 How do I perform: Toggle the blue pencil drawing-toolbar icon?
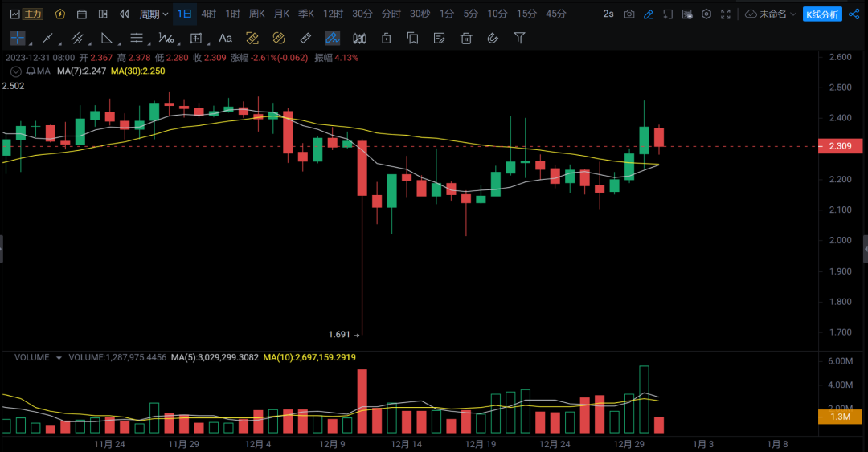(x=649, y=14)
